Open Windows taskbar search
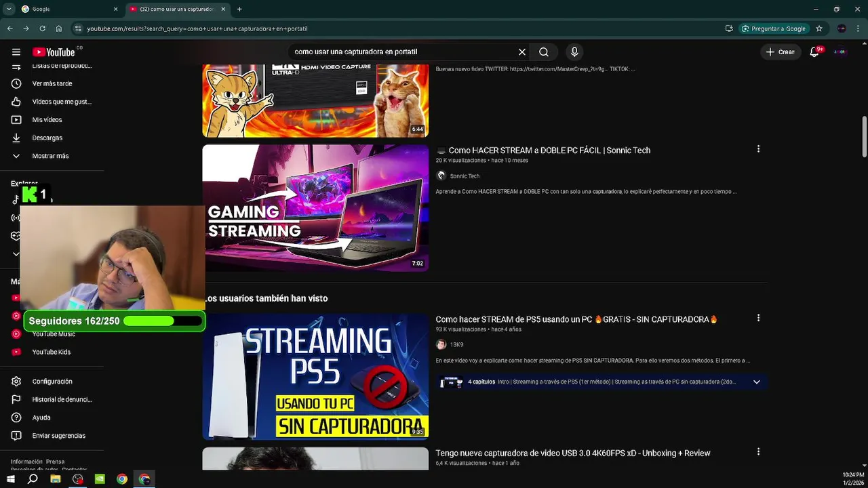The width and height of the screenshot is (868, 488). (x=33, y=479)
